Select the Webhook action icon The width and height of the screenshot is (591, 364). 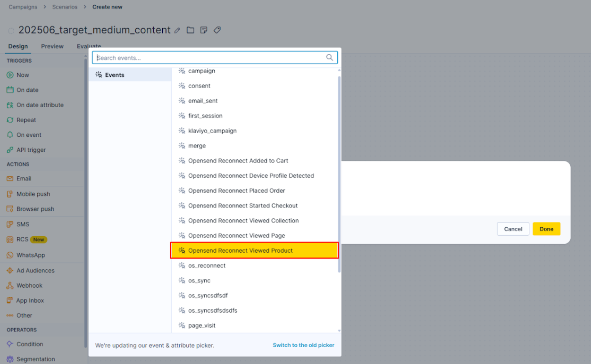click(9, 286)
